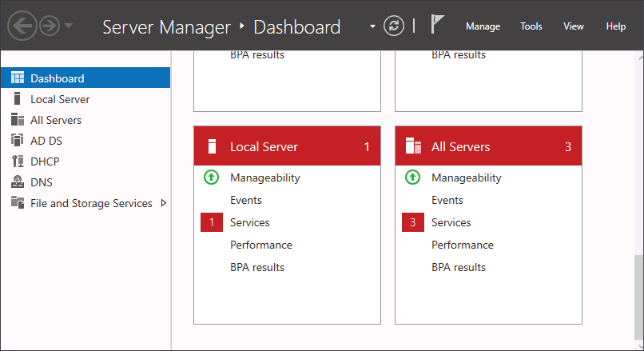Click the All Servers tile header
The image size is (644, 351).
coord(488,146)
